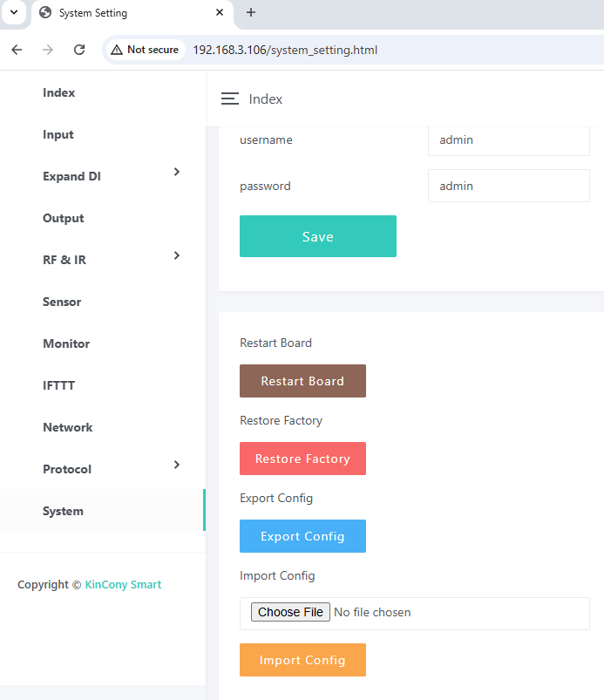Focus the username input field
Viewport: 604px width, 700px height.
click(508, 139)
